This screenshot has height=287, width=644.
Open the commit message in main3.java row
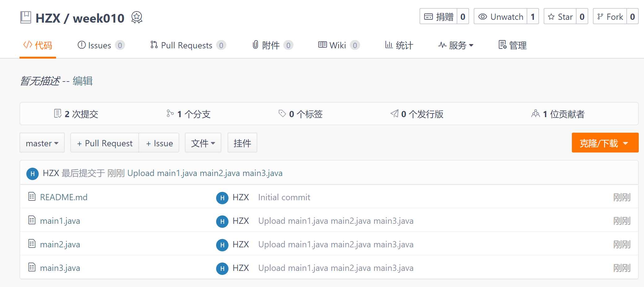pyautogui.click(x=336, y=268)
